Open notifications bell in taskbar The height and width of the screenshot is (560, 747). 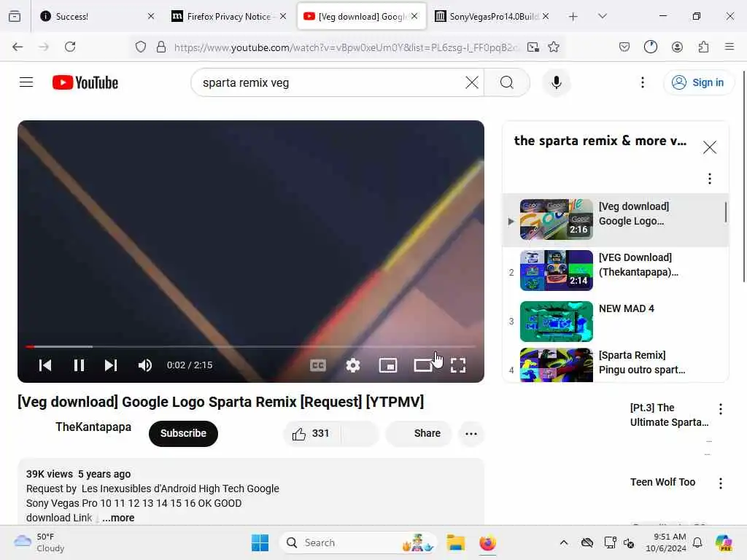point(697,542)
